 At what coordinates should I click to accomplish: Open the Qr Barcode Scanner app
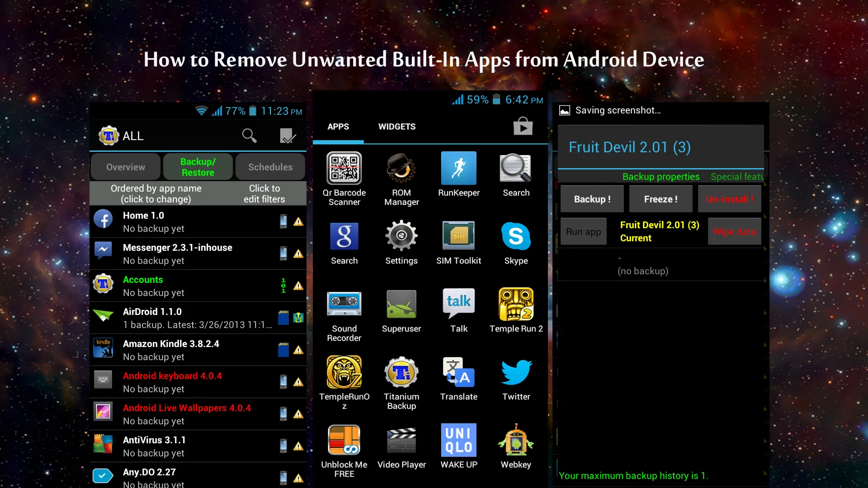(344, 179)
